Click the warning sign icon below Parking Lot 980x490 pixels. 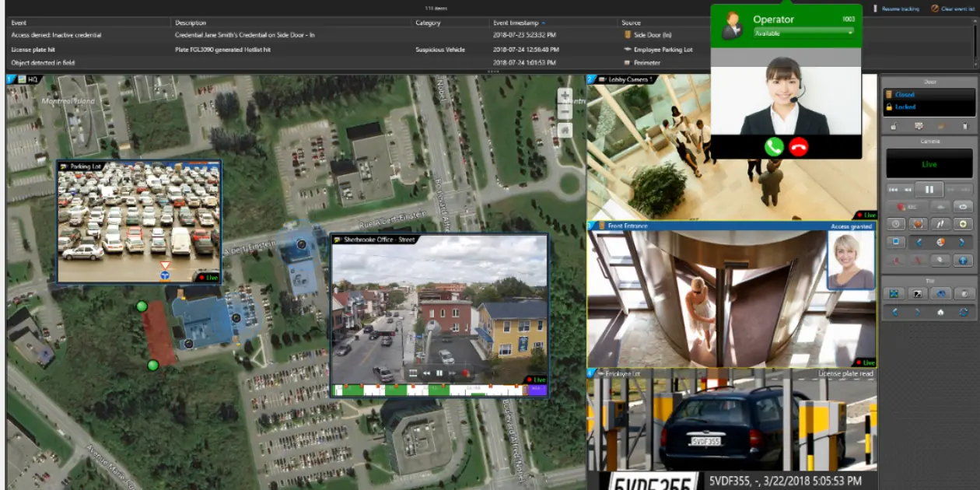point(165,266)
